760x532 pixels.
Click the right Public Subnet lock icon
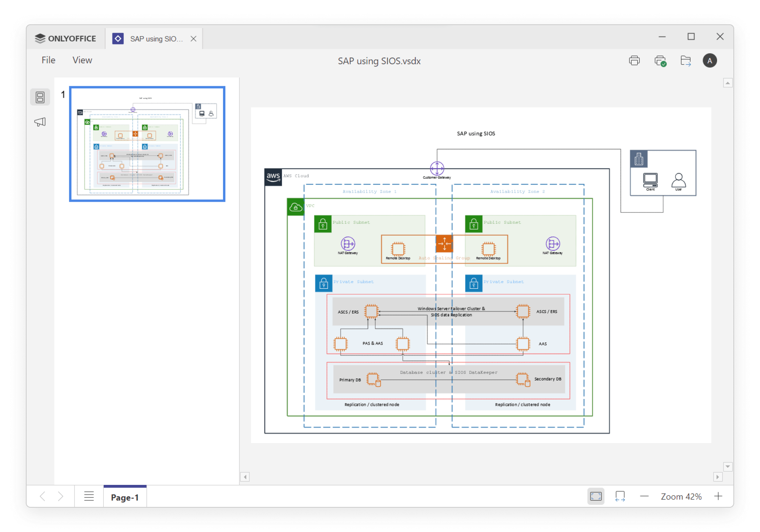[x=473, y=224]
